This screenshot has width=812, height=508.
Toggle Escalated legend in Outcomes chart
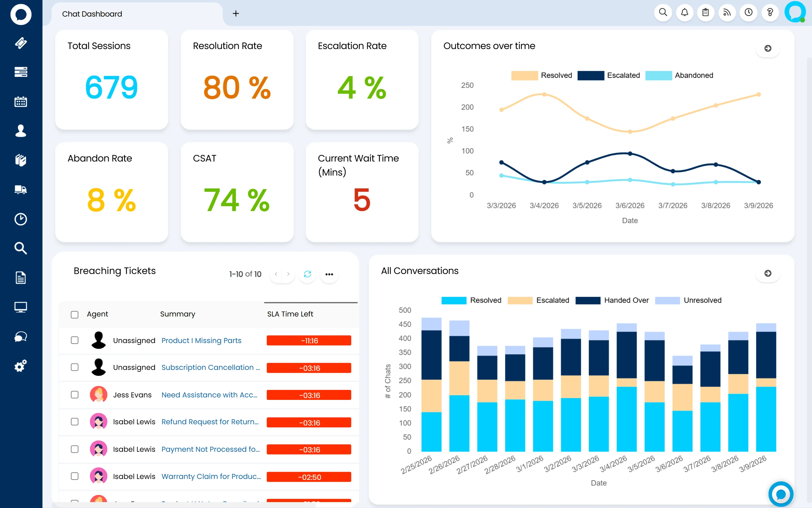pos(608,75)
